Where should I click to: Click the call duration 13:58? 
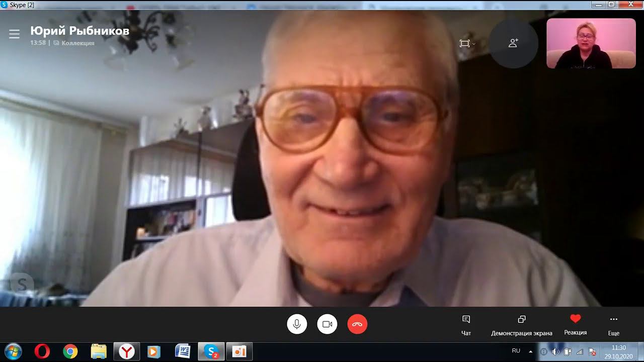38,43
